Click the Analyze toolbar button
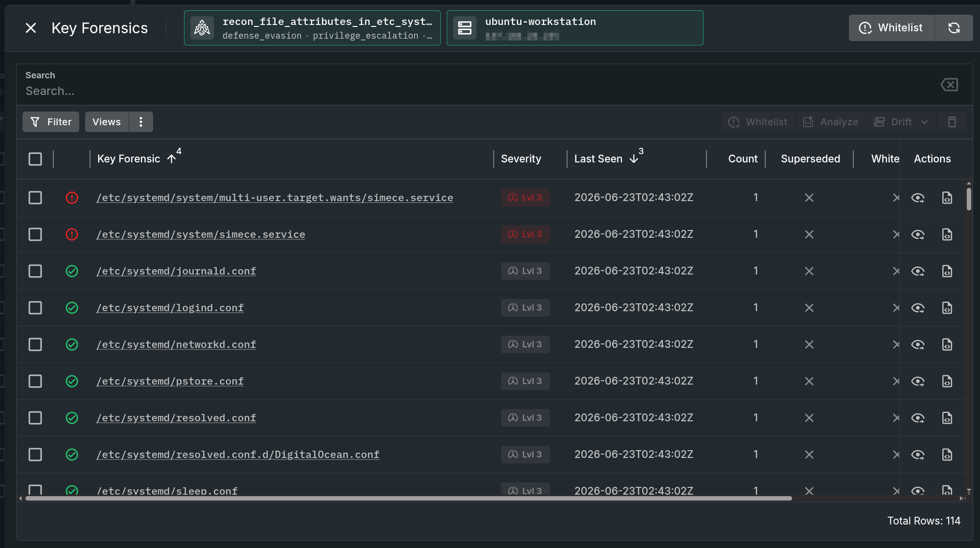 pyautogui.click(x=830, y=122)
